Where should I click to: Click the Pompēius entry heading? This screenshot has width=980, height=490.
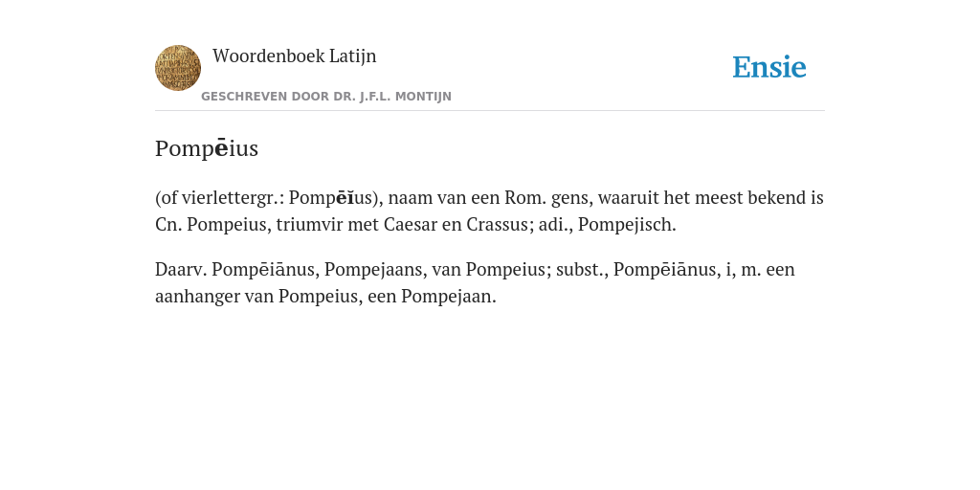click(207, 148)
